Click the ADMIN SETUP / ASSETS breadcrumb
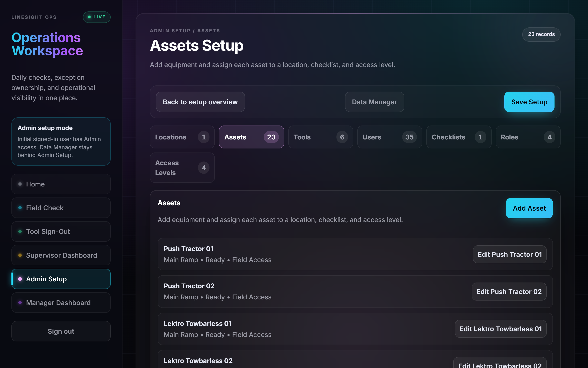588x368 pixels. pos(185,31)
